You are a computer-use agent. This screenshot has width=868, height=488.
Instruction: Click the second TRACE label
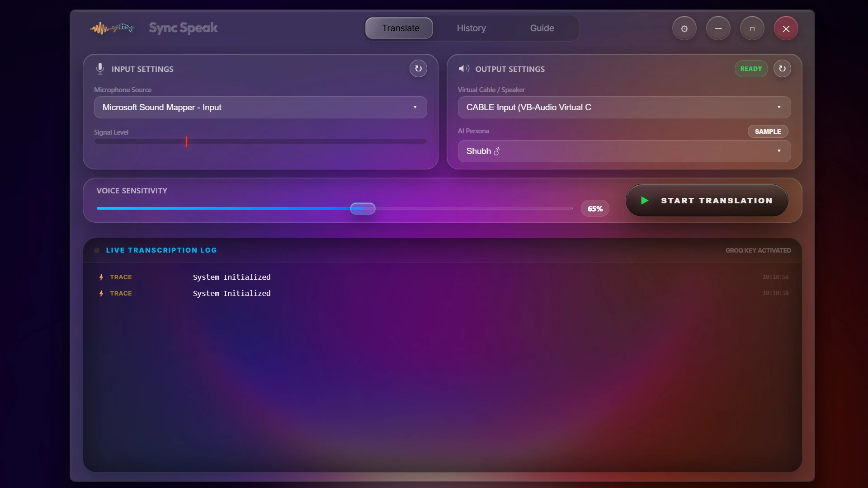(x=121, y=293)
